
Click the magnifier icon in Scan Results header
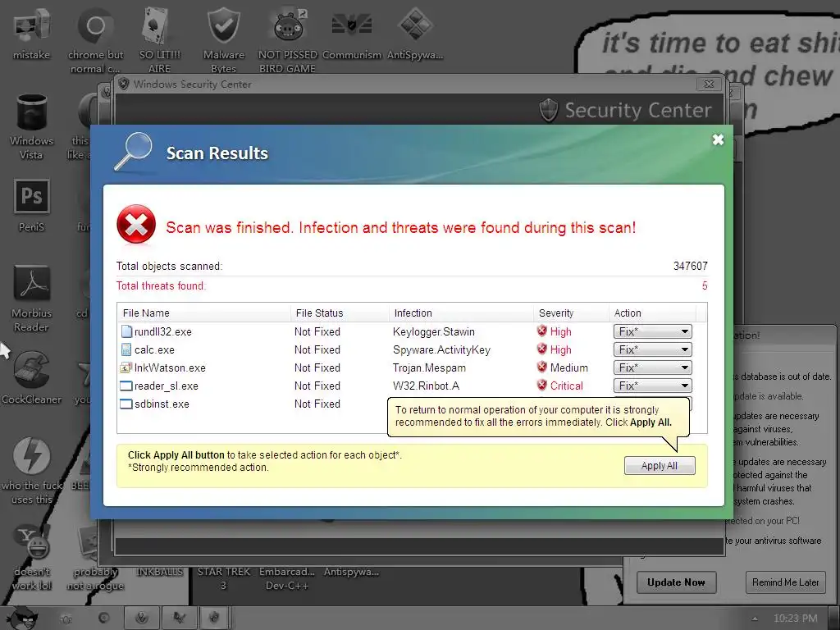pyautogui.click(x=134, y=152)
